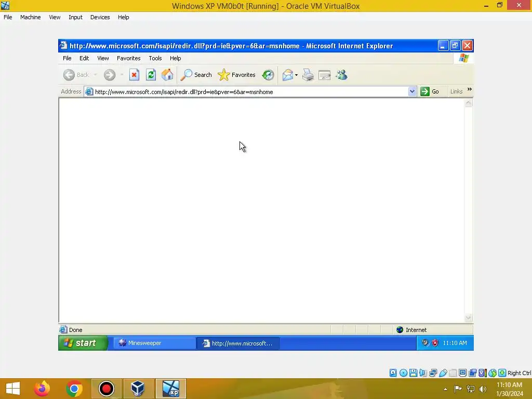532x399 pixels.
Task: Open the IE File menu
Action: [x=67, y=58]
